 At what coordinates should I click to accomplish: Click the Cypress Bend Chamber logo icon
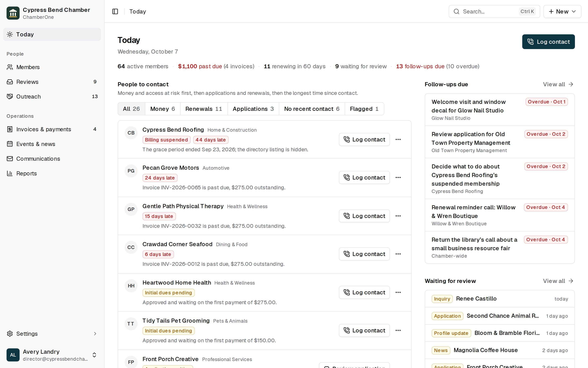13,13
